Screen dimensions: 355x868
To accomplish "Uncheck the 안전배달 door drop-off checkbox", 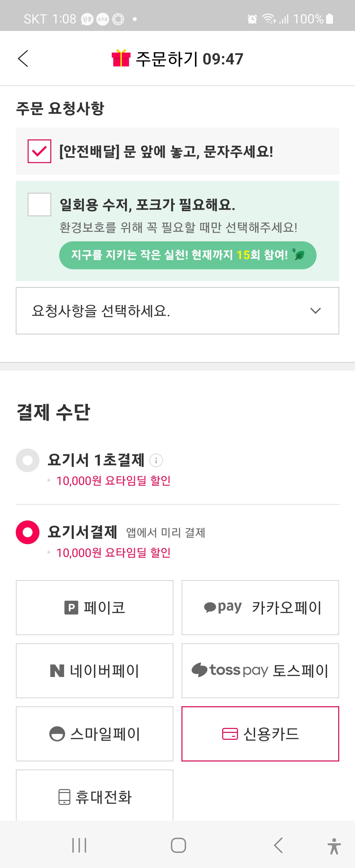I will click(x=39, y=151).
